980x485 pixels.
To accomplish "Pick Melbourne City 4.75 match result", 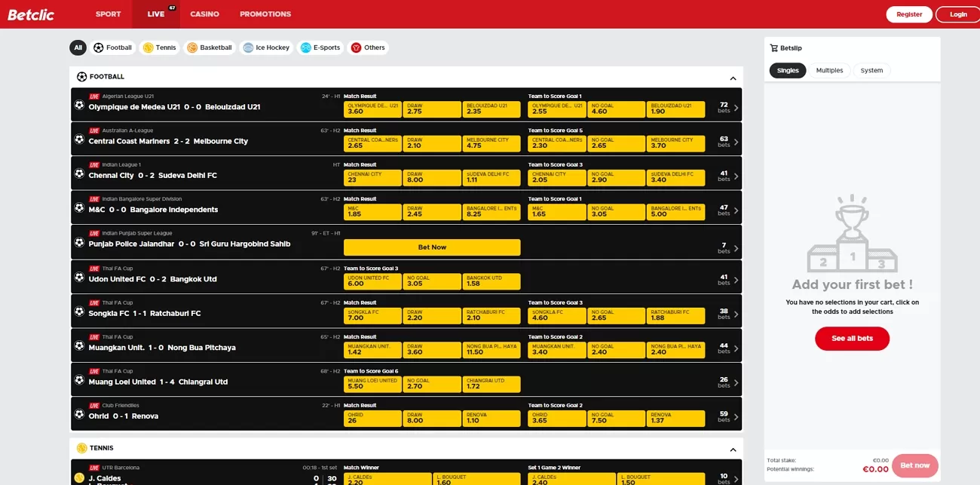I will point(491,143).
